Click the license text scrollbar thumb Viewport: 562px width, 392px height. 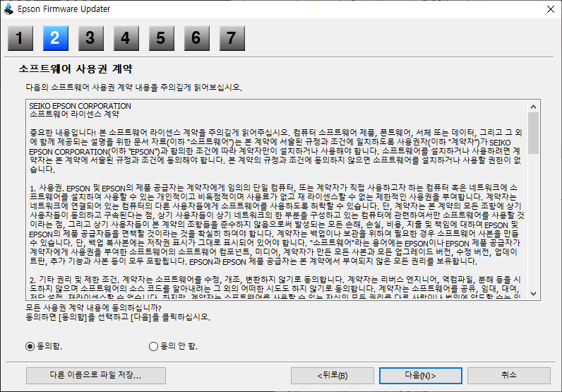click(x=533, y=133)
